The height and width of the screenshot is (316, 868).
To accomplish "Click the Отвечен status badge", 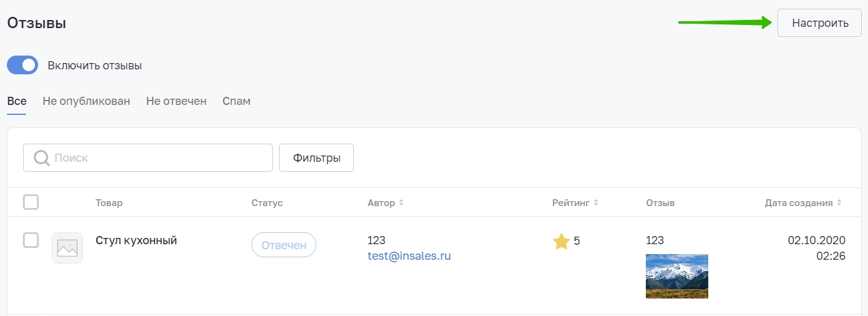I will coord(284,245).
